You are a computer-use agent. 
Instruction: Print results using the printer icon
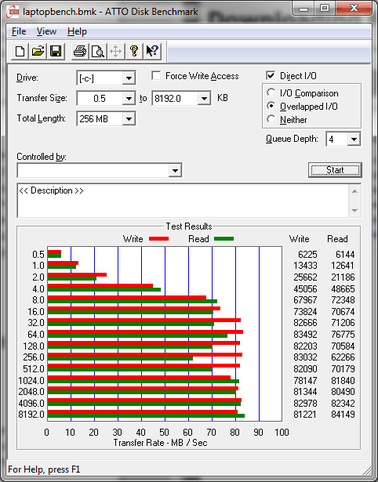80,51
